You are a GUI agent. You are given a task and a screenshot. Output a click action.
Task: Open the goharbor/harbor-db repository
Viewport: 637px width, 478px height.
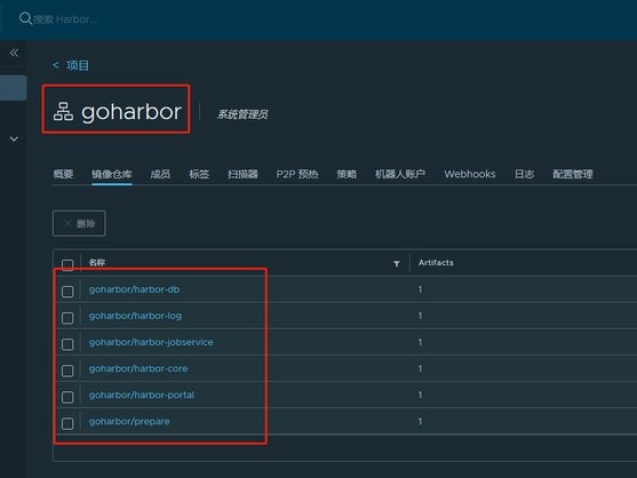click(x=134, y=290)
